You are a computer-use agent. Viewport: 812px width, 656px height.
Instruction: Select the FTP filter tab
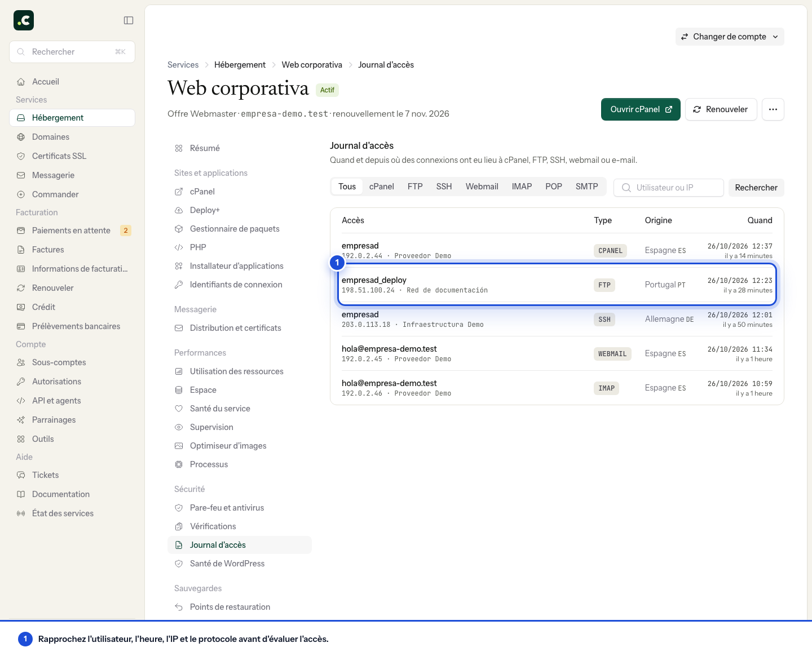pyautogui.click(x=415, y=187)
